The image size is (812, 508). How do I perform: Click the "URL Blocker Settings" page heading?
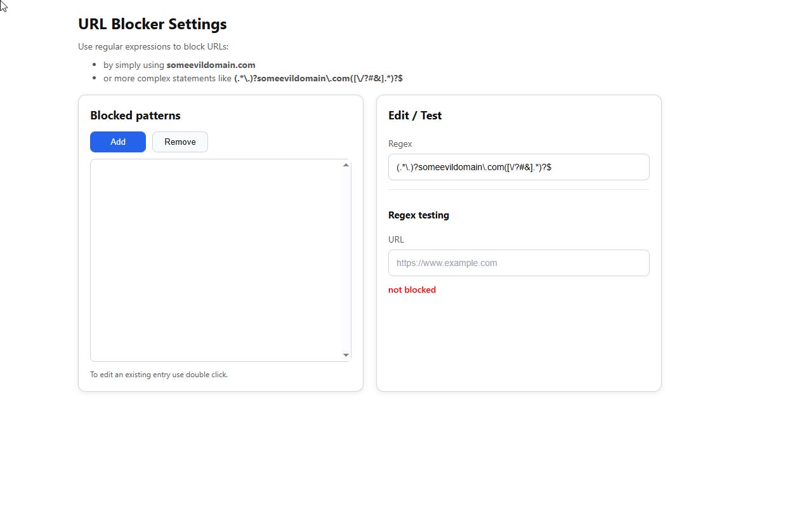pyautogui.click(x=152, y=24)
